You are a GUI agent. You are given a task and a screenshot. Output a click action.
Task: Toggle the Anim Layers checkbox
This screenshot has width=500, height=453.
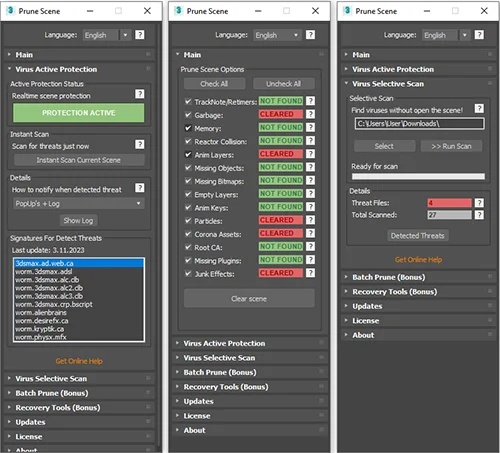coord(188,154)
